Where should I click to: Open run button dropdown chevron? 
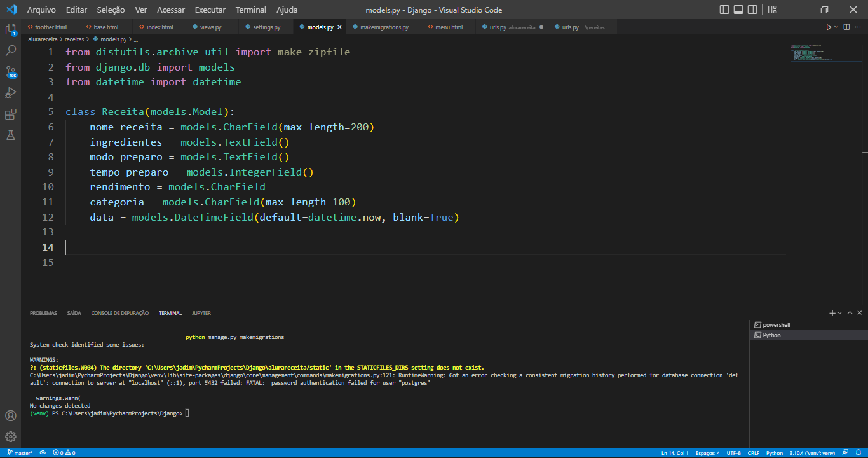coord(836,27)
